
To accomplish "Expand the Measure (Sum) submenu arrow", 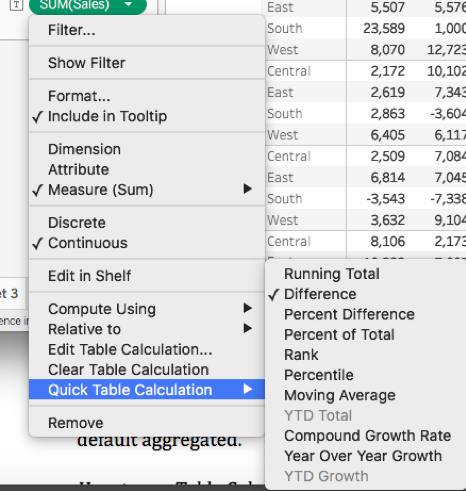I will (x=247, y=189).
